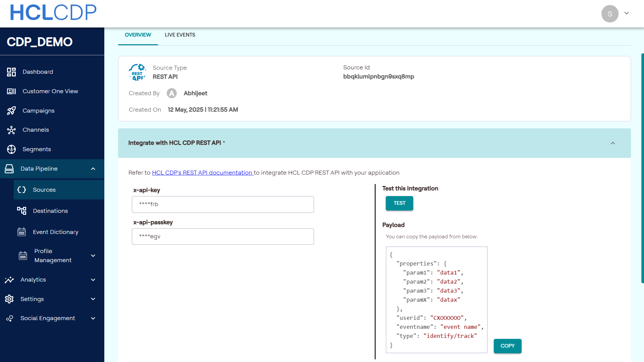The height and width of the screenshot is (362, 644).
Task: Click the Dashboard grid icon
Action: tap(11, 72)
